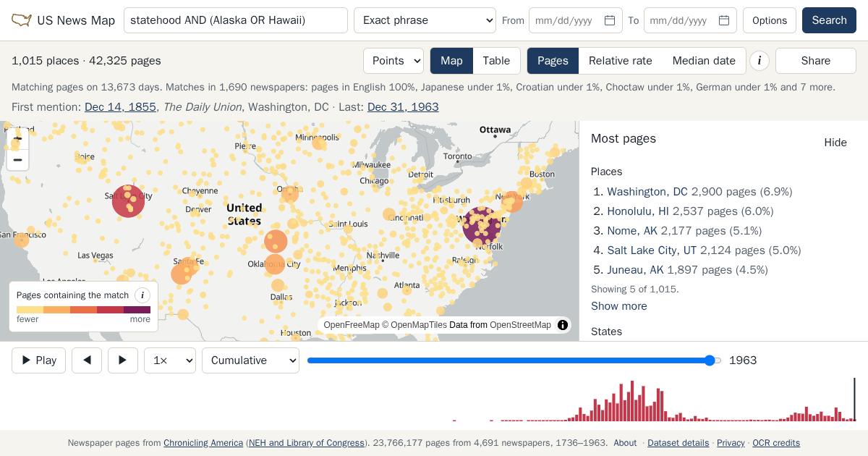Open the Dec 14, 1855 first mention link
Viewport: 868px width, 456px height.
point(120,107)
